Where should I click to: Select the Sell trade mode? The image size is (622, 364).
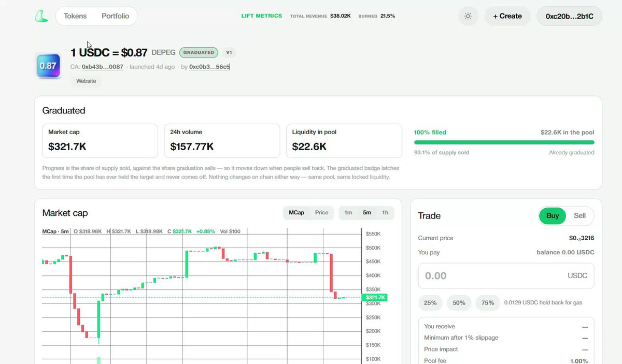pyautogui.click(x=579, y=216)
